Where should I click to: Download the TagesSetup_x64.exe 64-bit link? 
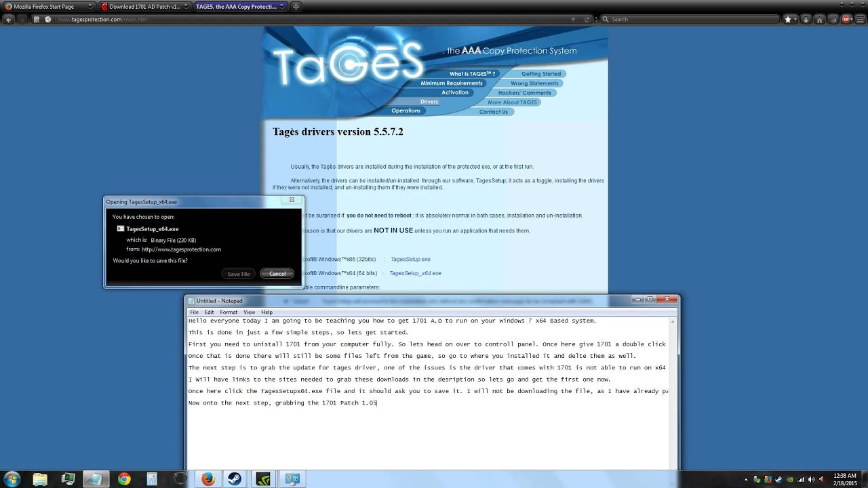415,273
